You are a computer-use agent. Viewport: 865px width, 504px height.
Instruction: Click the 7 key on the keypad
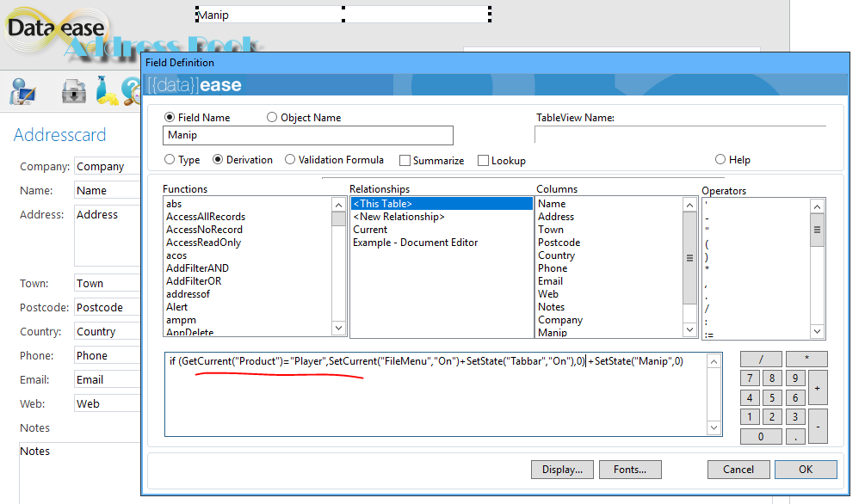[x=750, y=378]
